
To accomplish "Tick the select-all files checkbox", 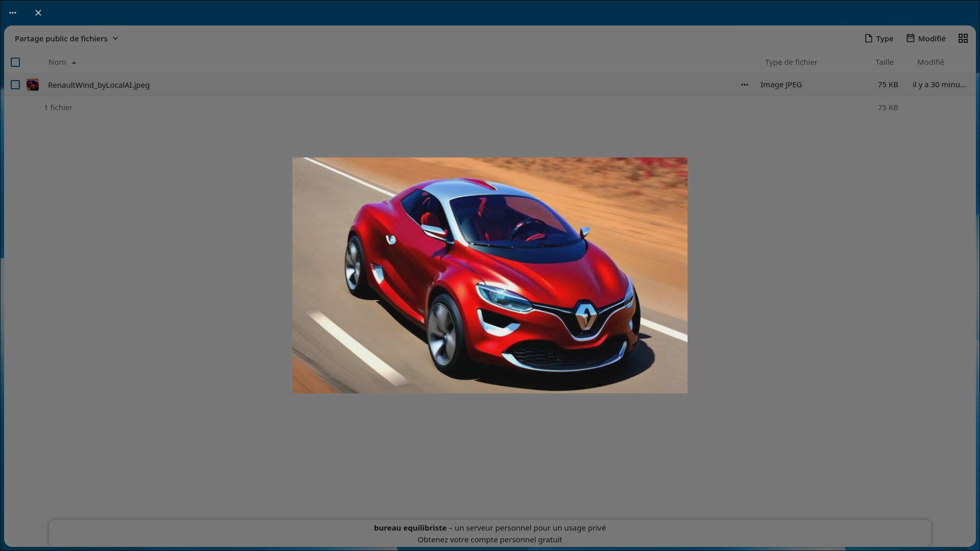I will tap(15, 62).
